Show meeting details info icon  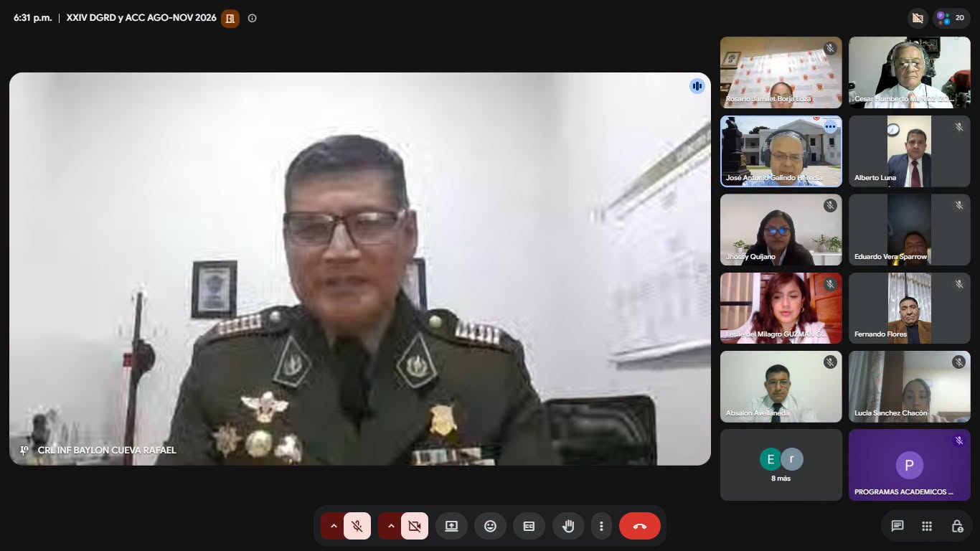[x=252, y=18]
